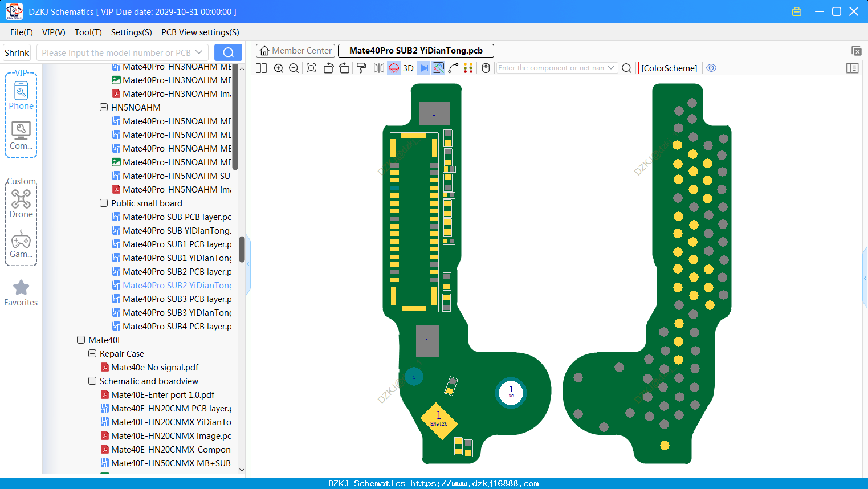Open the Computer category in sidebar
The height and width of the screenshot is (489, 868).
coord(21,136)
